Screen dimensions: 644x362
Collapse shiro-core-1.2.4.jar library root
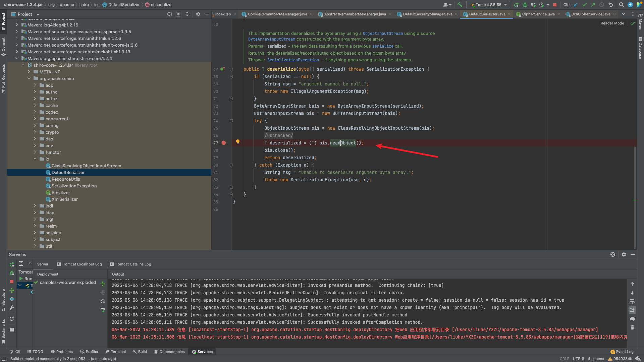[23, 65]
